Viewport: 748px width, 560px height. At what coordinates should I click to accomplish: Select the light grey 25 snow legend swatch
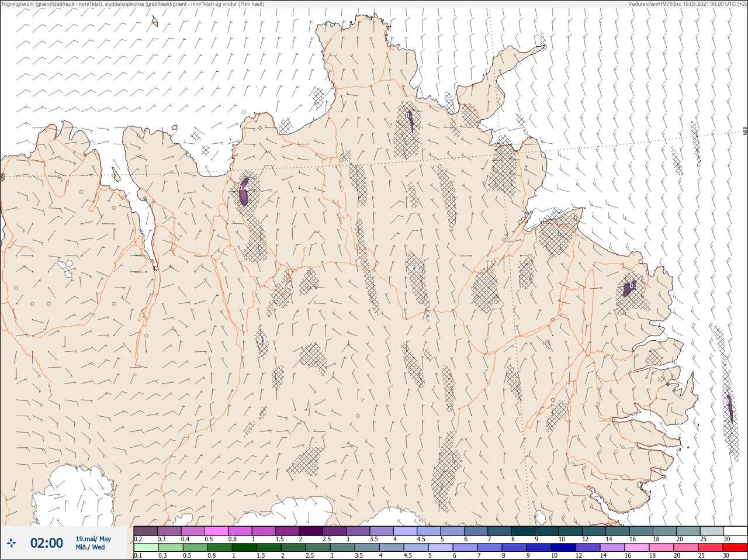click(x=712, y=531)
